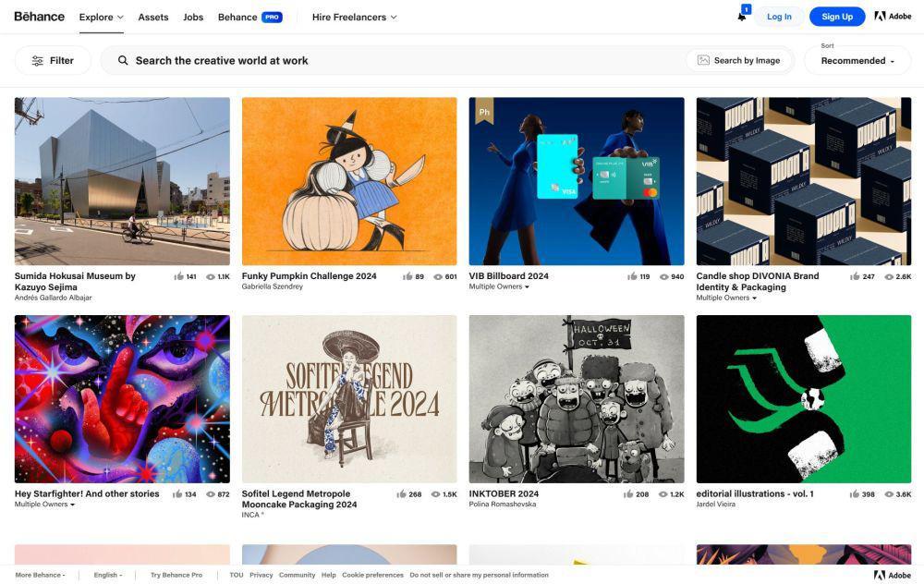
Task: Open the INKTOBER 2024 title link
Action: point(504,493)
